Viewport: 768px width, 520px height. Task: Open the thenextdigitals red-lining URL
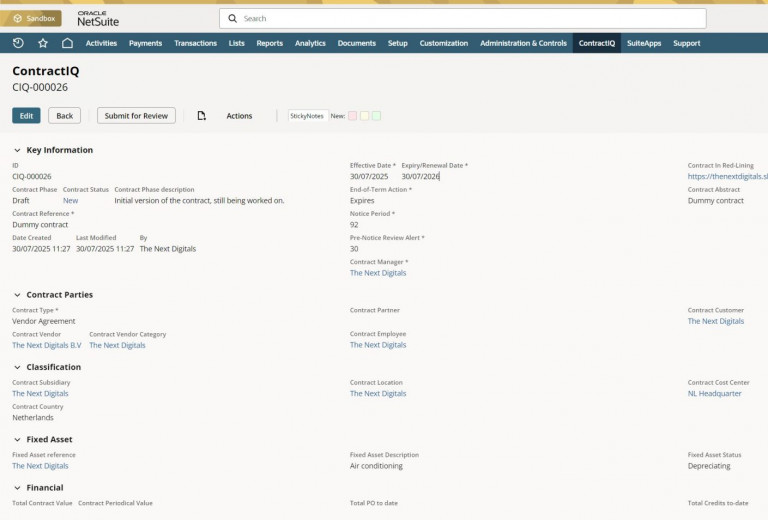click(x=727, y=176)
